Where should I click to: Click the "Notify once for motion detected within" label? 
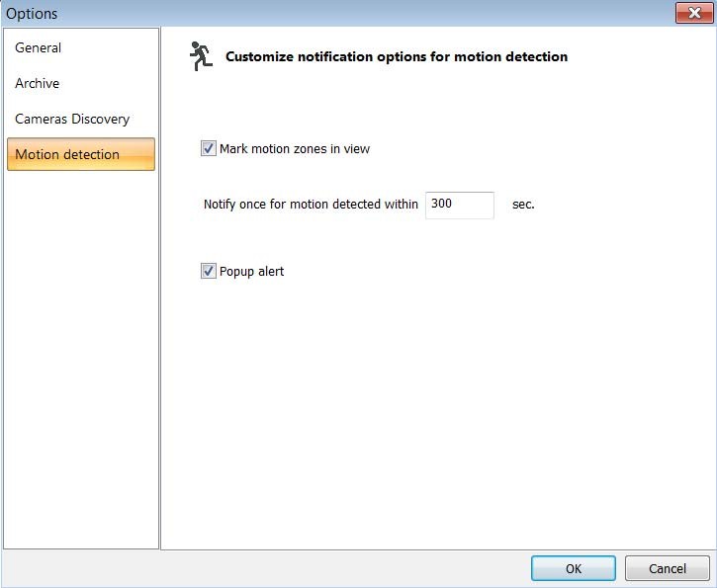[311, 205]
